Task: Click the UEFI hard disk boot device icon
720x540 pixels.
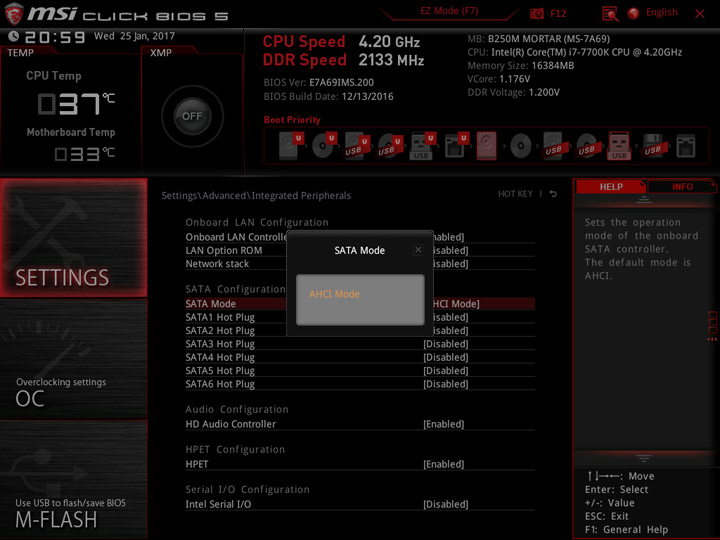Action: point(291,146)
